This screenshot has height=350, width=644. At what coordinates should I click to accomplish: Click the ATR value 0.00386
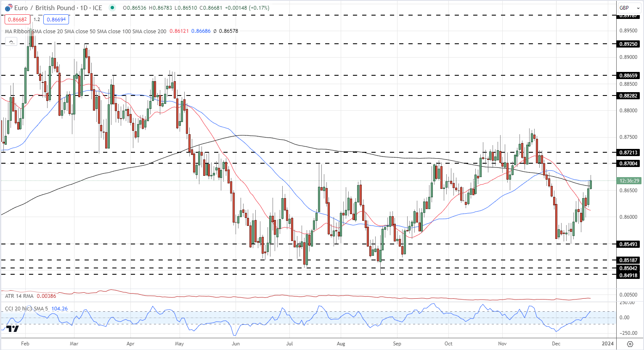point(46,296)
